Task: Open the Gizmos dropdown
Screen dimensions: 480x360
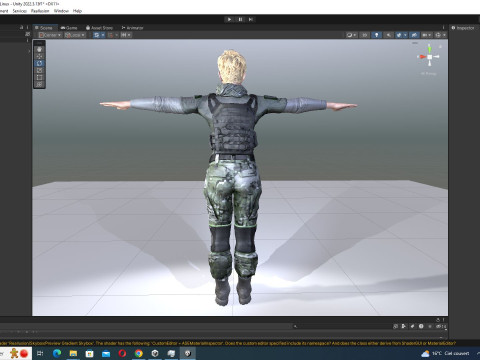Action: point(440,35)
